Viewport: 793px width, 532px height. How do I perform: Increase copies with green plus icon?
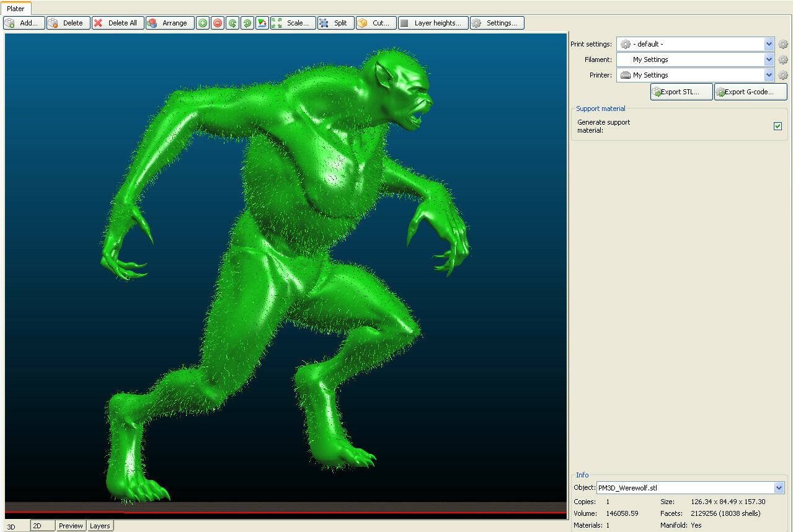coord(203,23)
